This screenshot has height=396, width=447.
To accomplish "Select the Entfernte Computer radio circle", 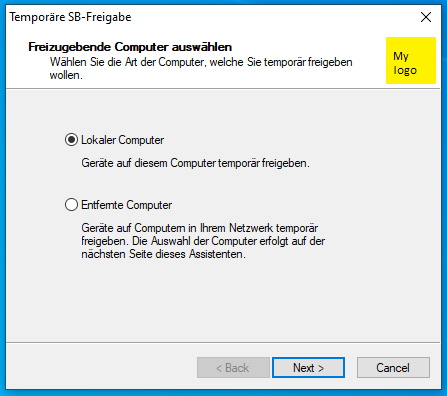I will tap(71, 205).
